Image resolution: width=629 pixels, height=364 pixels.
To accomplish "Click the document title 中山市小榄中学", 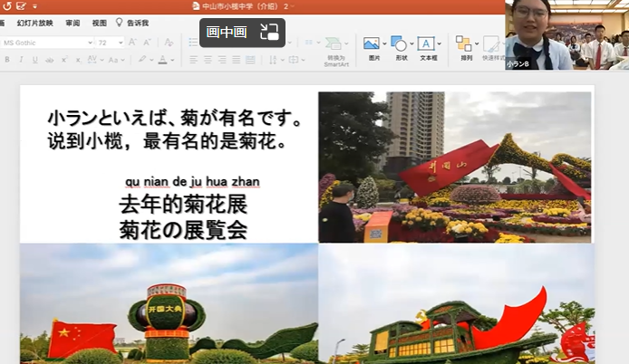I will (x=228, y=6).
